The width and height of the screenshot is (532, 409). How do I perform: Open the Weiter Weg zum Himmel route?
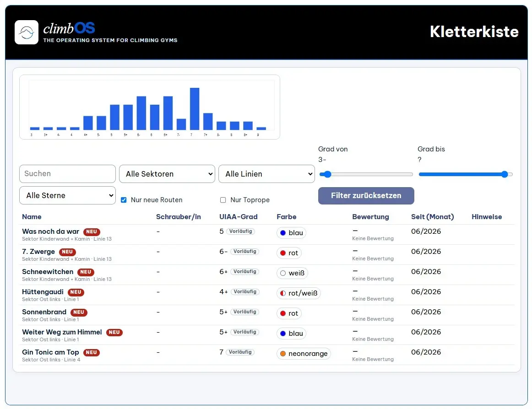(x=62, y=332)
